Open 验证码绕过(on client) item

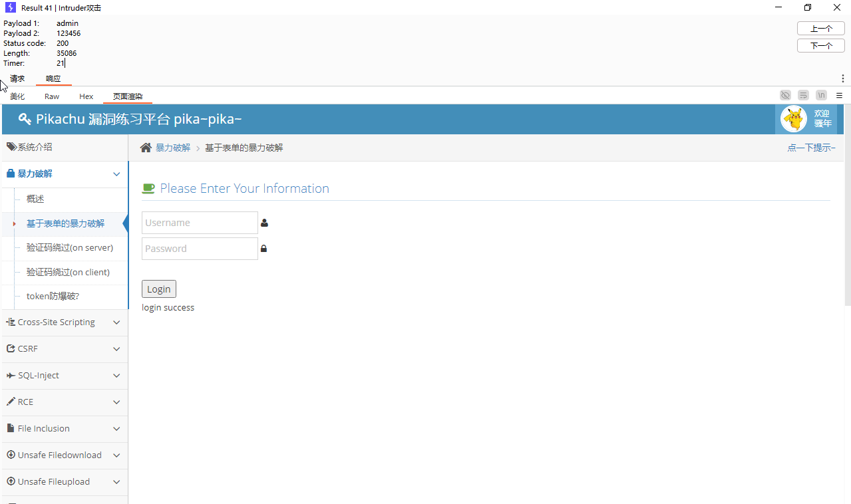(x=68, y=272)
